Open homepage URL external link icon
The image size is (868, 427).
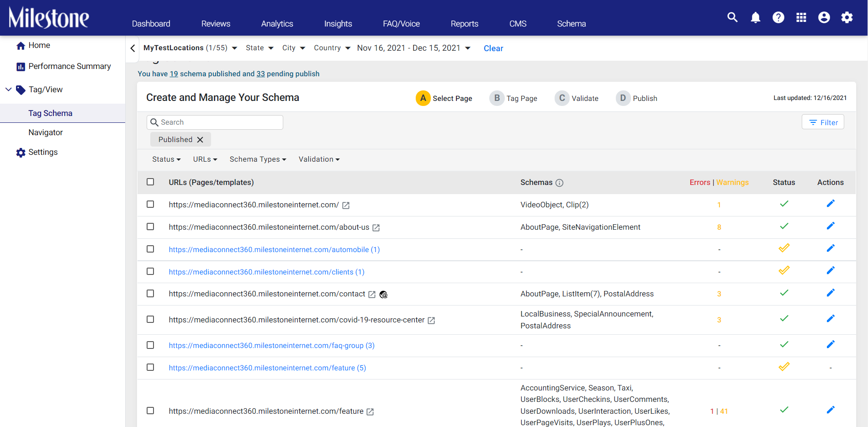[x=346, y=206]
